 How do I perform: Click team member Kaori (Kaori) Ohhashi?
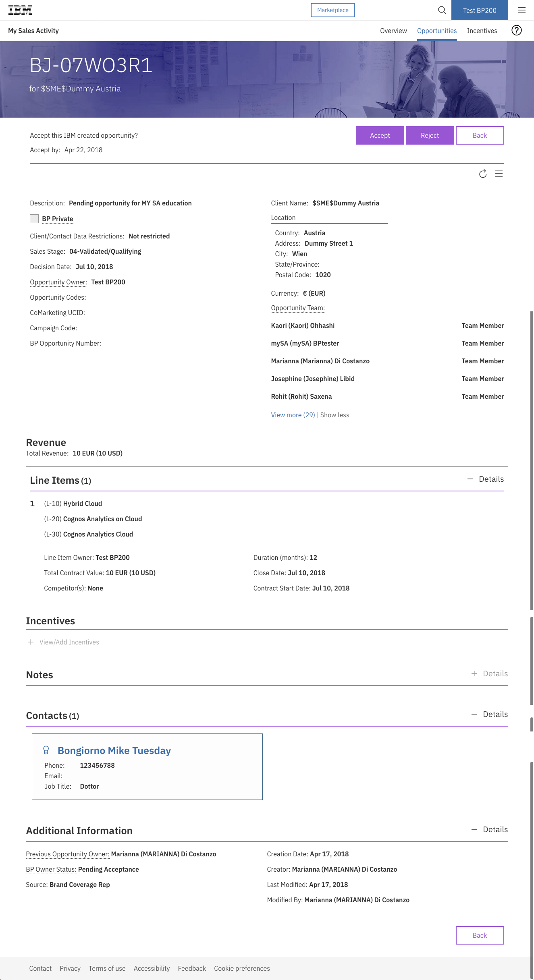303,325
